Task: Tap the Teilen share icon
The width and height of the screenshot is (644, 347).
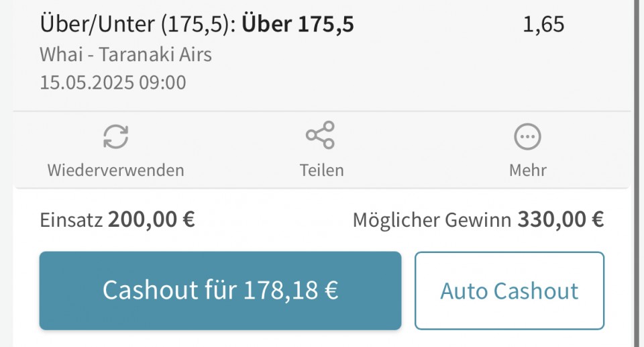Action: [321, 135]
